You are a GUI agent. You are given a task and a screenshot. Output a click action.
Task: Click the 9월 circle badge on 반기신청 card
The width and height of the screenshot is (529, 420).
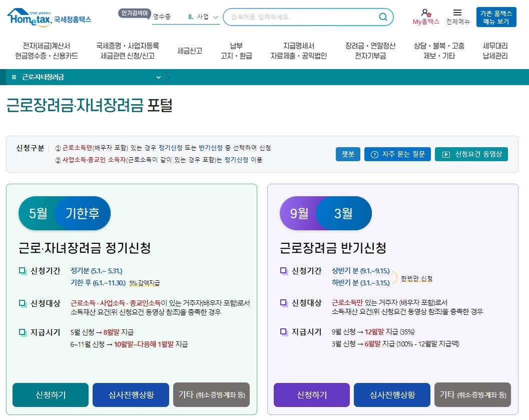(x=300, y=213)
